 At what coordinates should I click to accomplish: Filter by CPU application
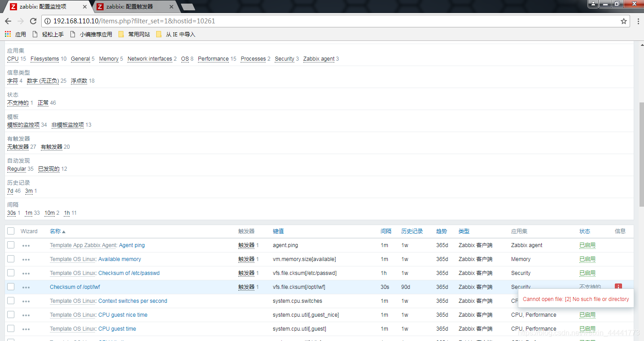(13, 59)
